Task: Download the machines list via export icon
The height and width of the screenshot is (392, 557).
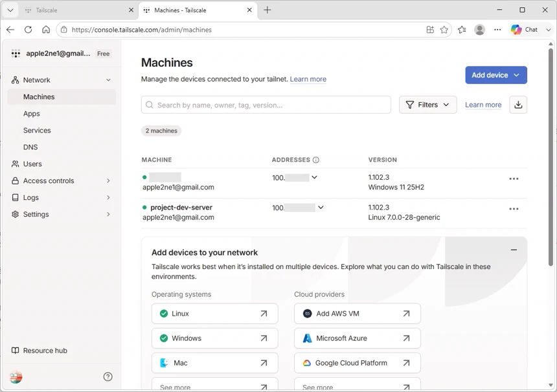Action: tap(518, 105)
